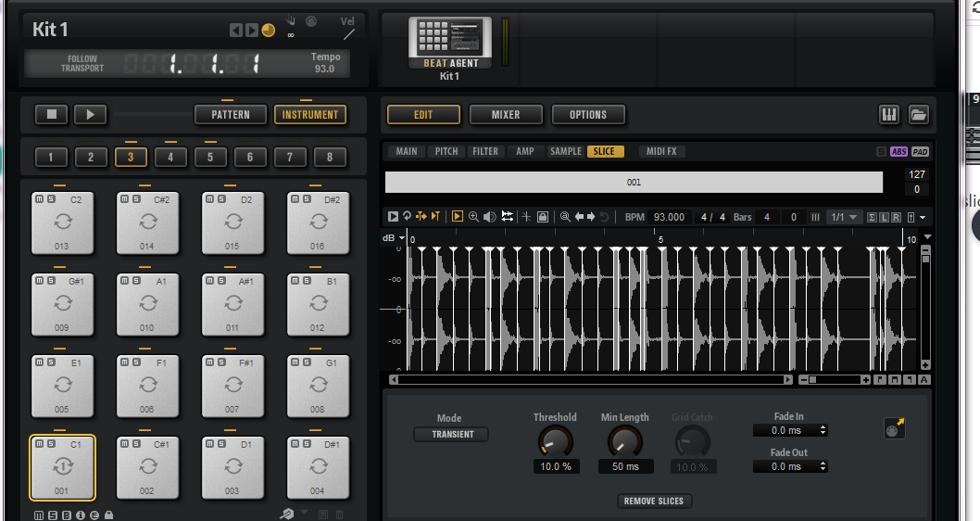Toggle mute on pad C2

pos(40,199)
